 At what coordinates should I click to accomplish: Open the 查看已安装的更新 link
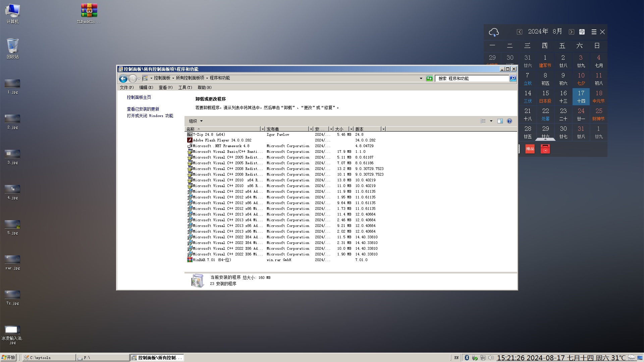[x=143, y=109]
